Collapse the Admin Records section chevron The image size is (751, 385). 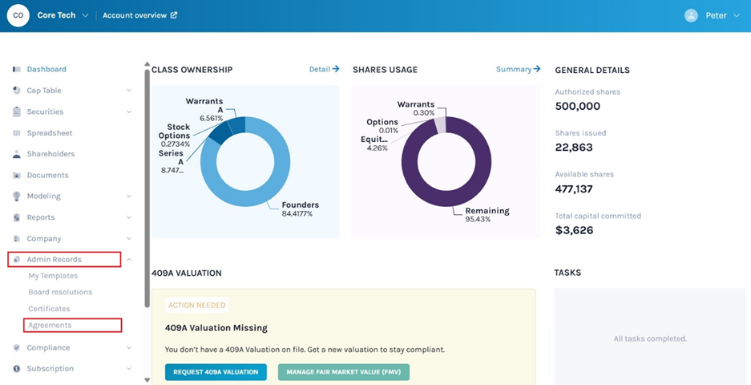[129, 260]
